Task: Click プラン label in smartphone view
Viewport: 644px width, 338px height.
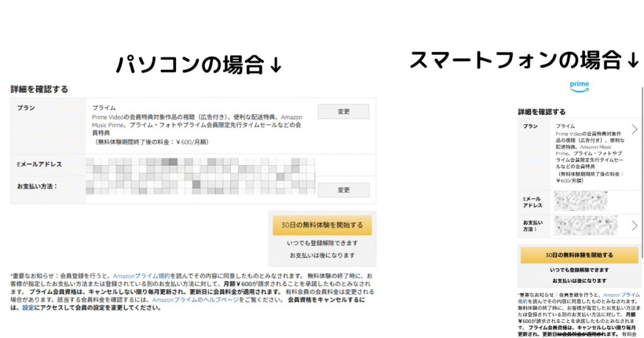Action: click(x=530, y=126)
